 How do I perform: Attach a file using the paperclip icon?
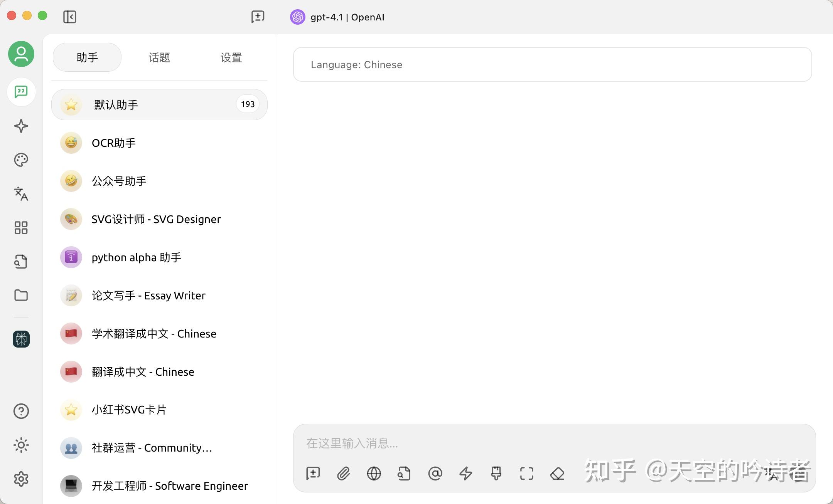(343, 474)
